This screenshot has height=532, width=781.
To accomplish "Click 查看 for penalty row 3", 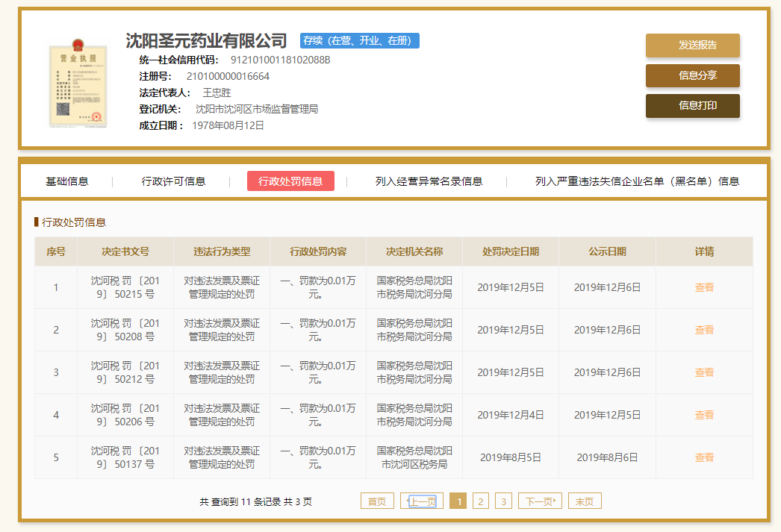I will (x=704, y=372).
